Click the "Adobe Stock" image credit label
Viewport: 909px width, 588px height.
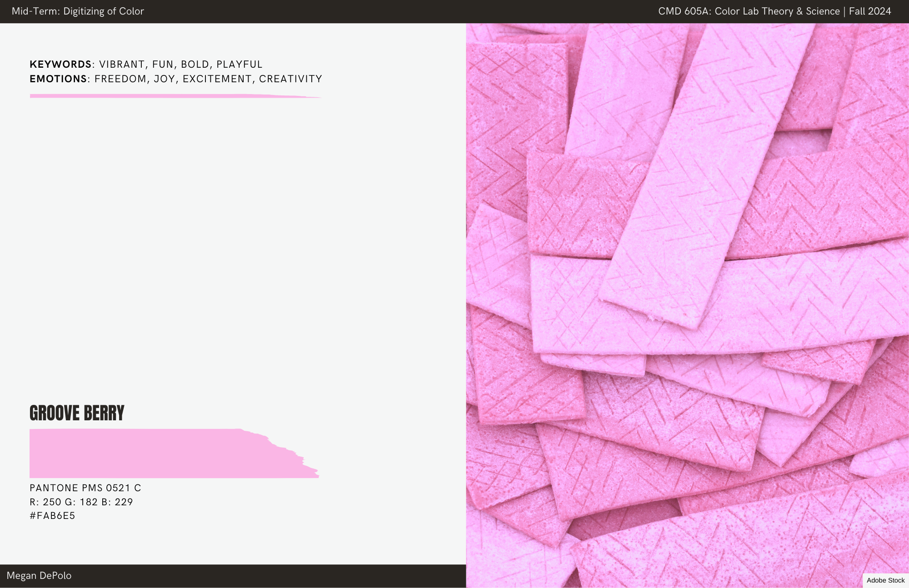pos(886,580)
